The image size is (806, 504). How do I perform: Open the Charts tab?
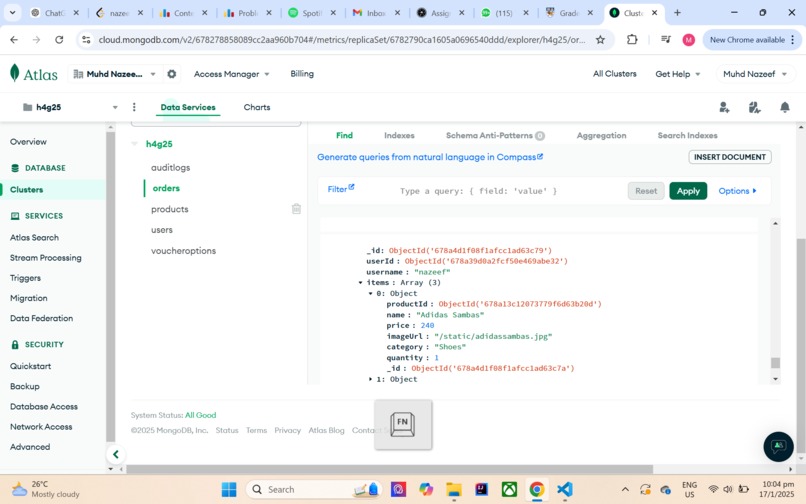coord(257,107)
